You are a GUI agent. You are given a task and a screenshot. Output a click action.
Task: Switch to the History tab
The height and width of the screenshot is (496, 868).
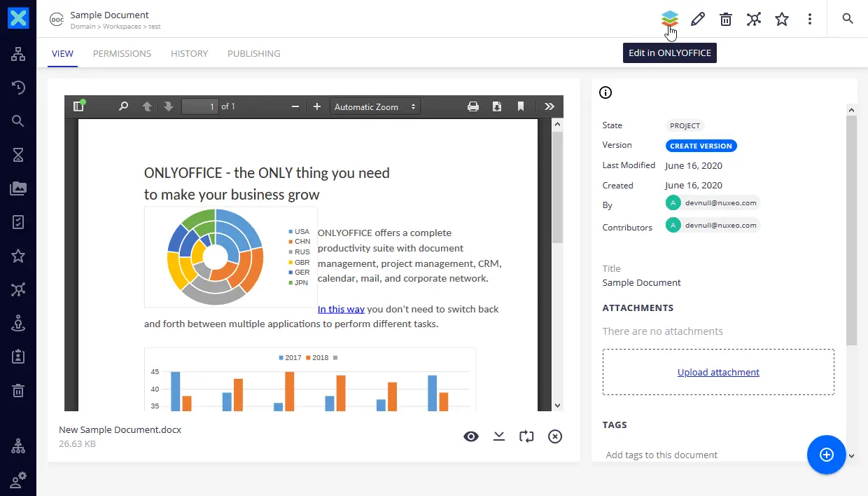[189, 53]
